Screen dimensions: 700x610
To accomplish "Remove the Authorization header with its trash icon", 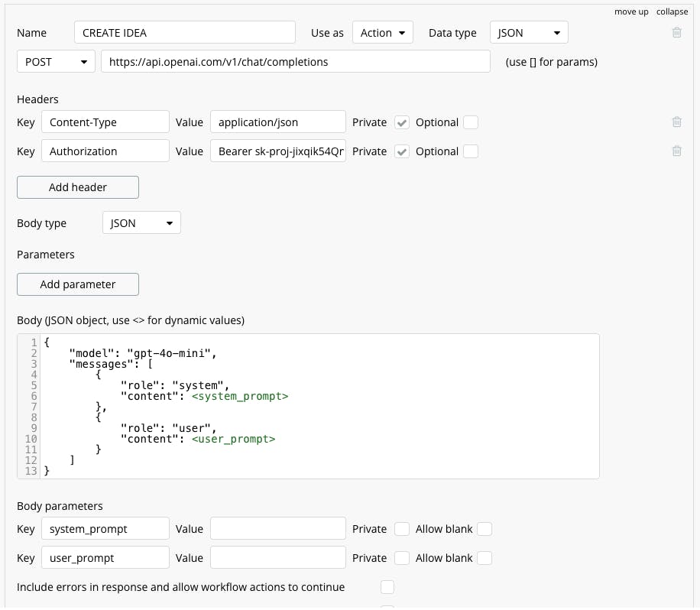I will [x=677, y=151].
